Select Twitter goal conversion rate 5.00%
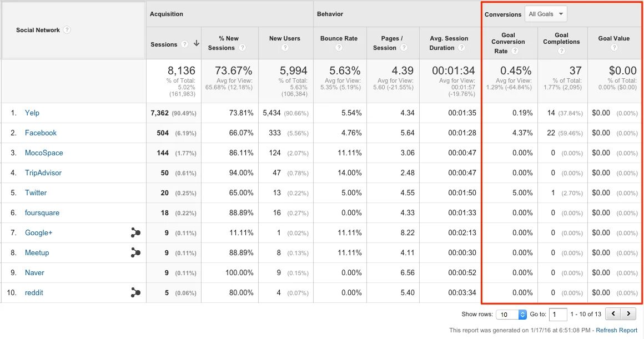The width and height of the screenshot is (644, 339). [522, 193]
